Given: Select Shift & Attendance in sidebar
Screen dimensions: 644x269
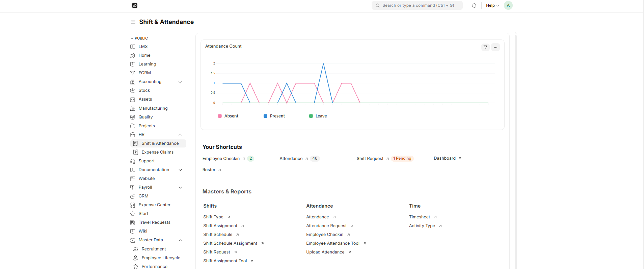Looking at the screenshot, I should point(158,143).
